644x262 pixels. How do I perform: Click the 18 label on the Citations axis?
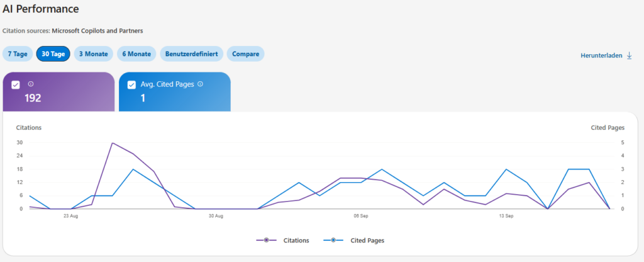[19, 169]
